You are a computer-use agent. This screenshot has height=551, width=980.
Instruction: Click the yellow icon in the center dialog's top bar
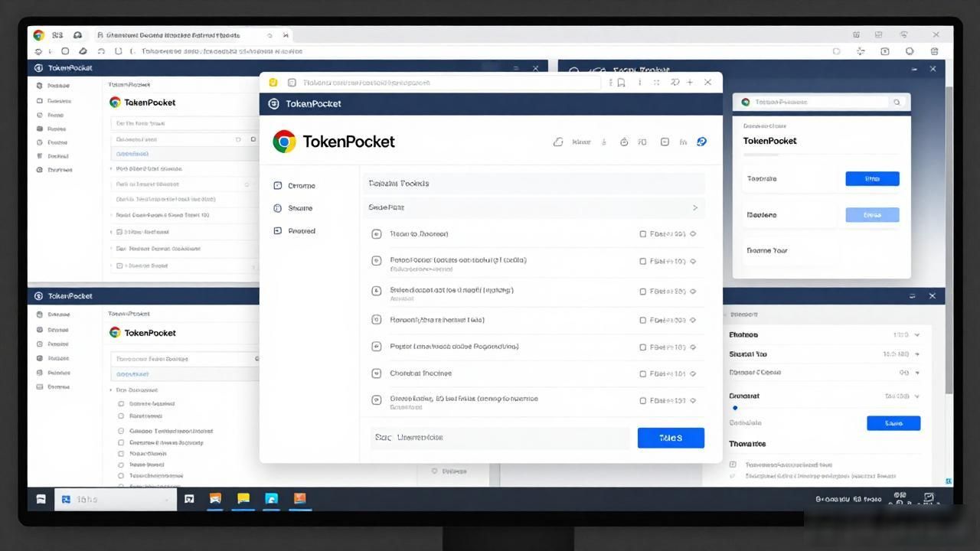point(273,83)
